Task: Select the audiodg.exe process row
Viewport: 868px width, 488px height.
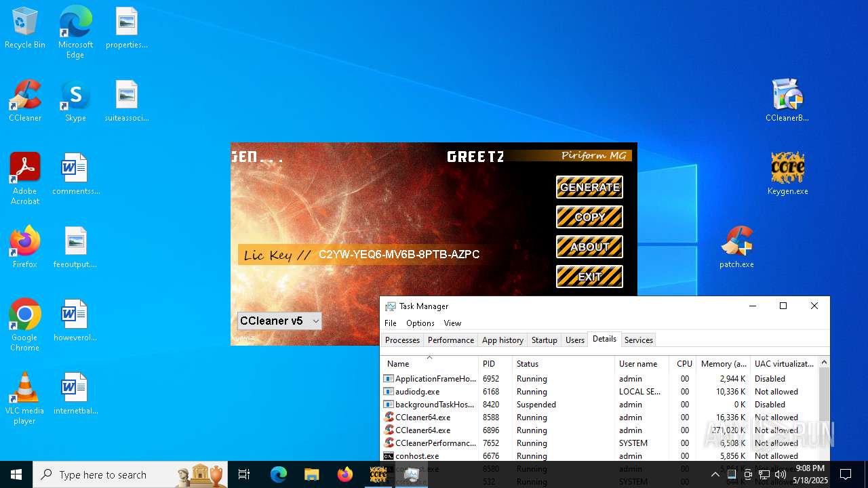Action: (x=599, y=392)
